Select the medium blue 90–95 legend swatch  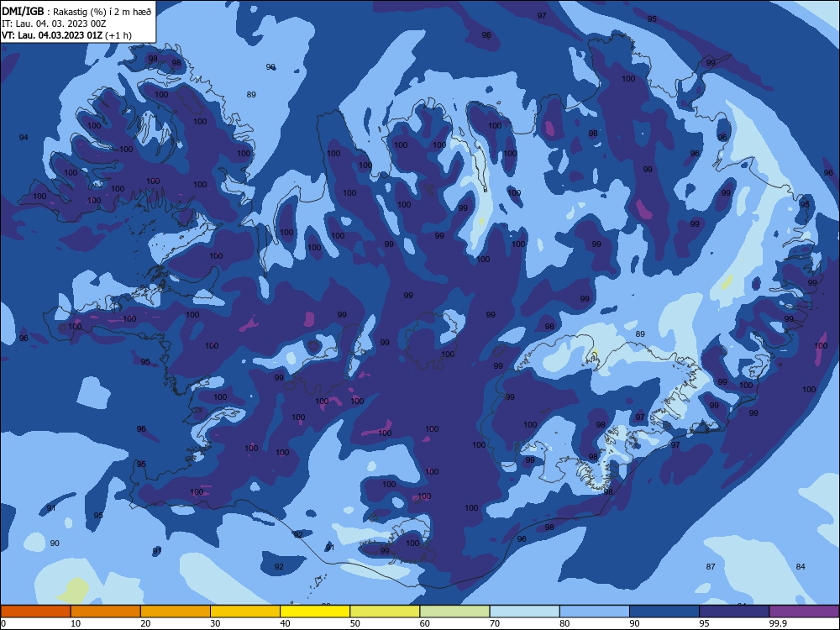(664, 612)
